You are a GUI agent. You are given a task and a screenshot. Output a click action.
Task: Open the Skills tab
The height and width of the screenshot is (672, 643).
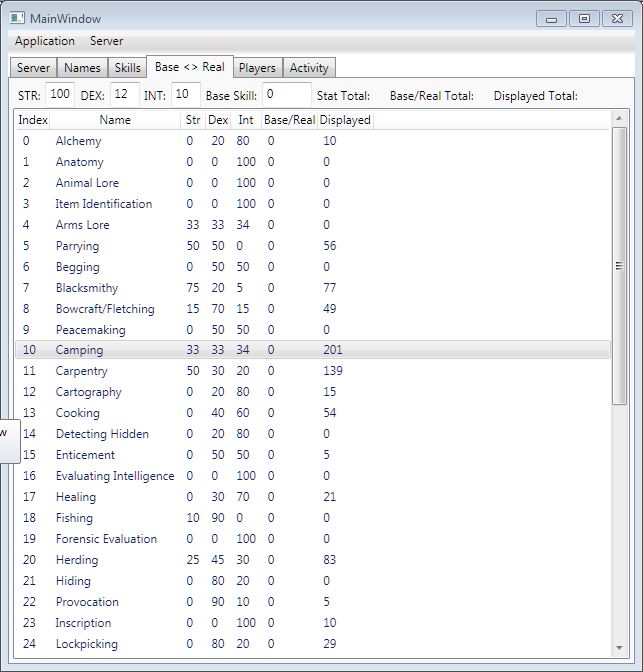(128, 68)
